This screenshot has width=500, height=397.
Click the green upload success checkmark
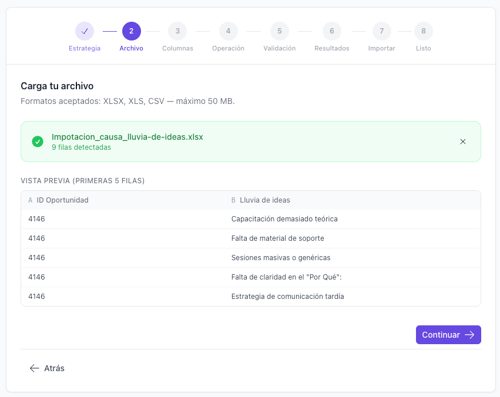coord(37,142)
